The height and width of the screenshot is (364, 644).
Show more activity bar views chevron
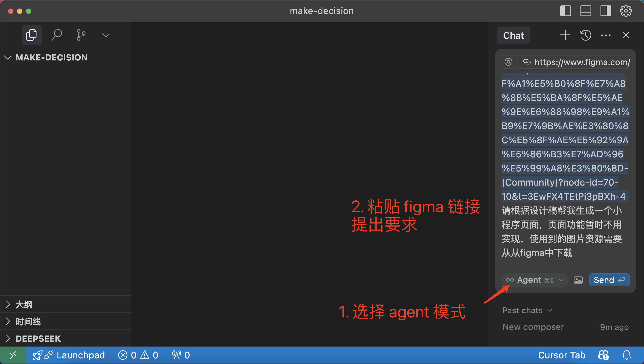pyautogui.click(x=106, y=35)
